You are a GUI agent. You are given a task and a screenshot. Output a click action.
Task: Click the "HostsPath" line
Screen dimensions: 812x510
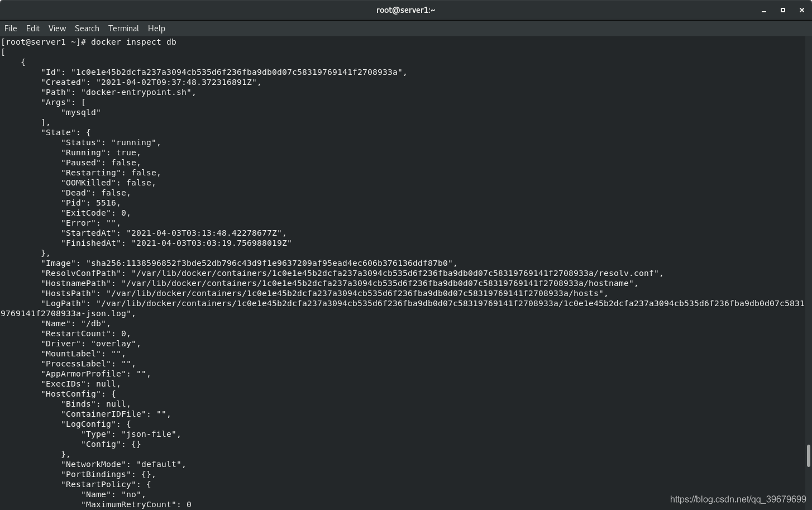point(324,293)
